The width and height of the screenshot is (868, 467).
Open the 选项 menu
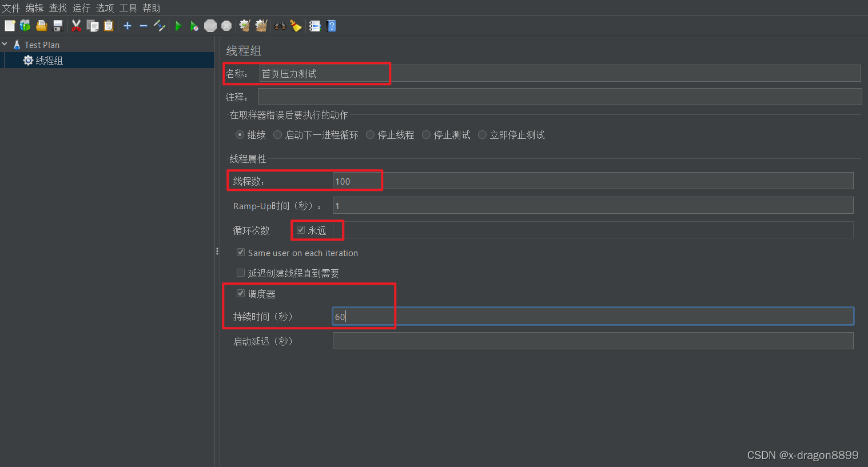105,8
